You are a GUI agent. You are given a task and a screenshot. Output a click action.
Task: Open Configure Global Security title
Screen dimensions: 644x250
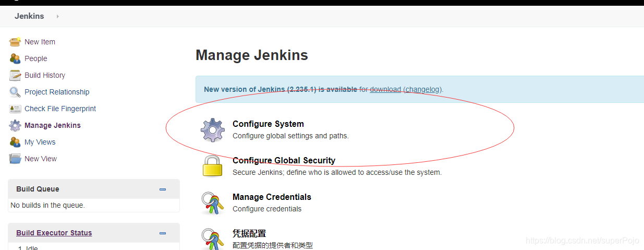point(284,160)
